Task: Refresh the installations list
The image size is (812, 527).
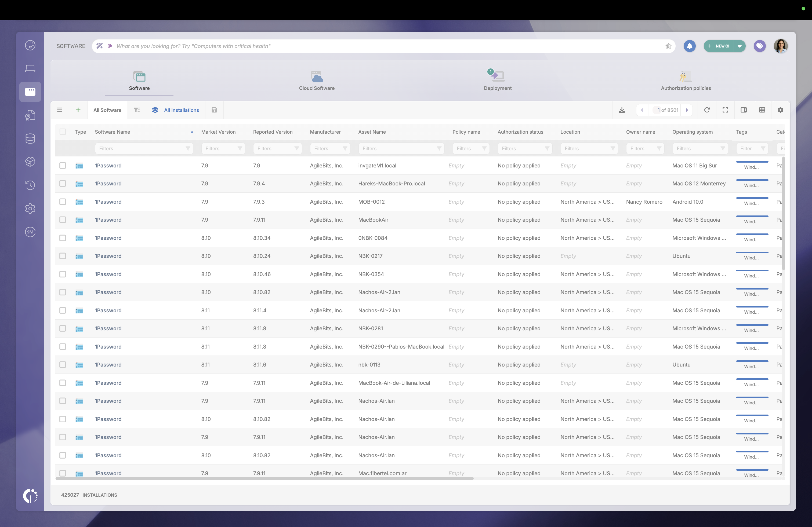Action: (x=707, y=110)
